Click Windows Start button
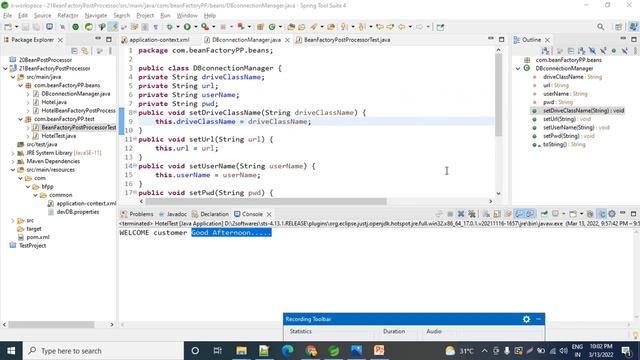Screen dimensions: 640x360 coord(11,351)
